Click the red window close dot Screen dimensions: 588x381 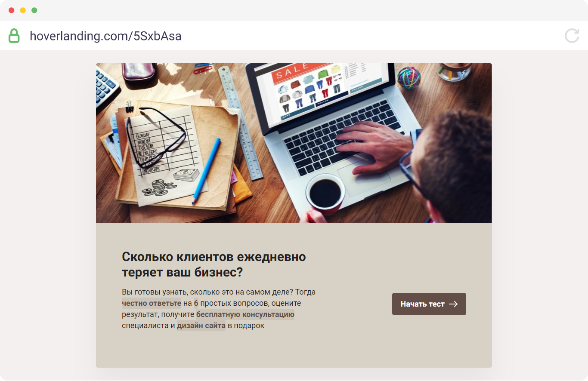pyautogui.click(x=12, y=10)
